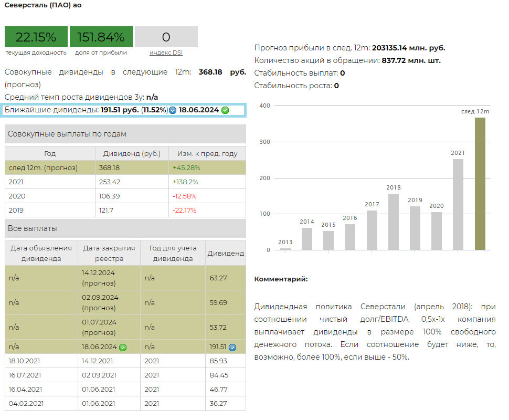This screenshot has height=420, width=509.
Task: Click blue badge icon beside 11.52% in Ближайшие дивиденды
Action: 173,110
